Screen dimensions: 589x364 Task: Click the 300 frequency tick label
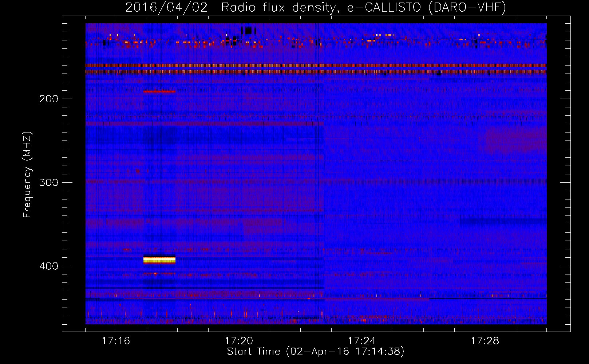tap(49, 182)
